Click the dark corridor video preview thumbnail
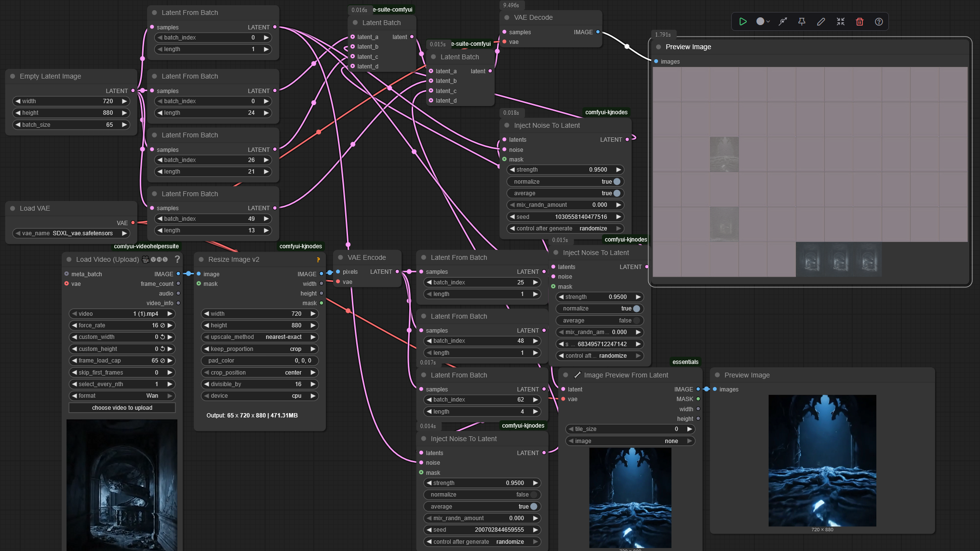 (122, 484)
